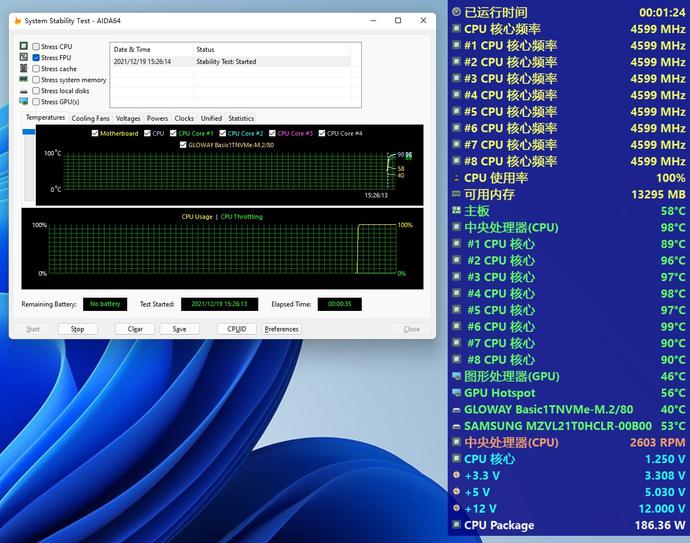Click the icon beside CPU 使用率
The height and width of the screenshot is (543, 690).
click(456, 178)
